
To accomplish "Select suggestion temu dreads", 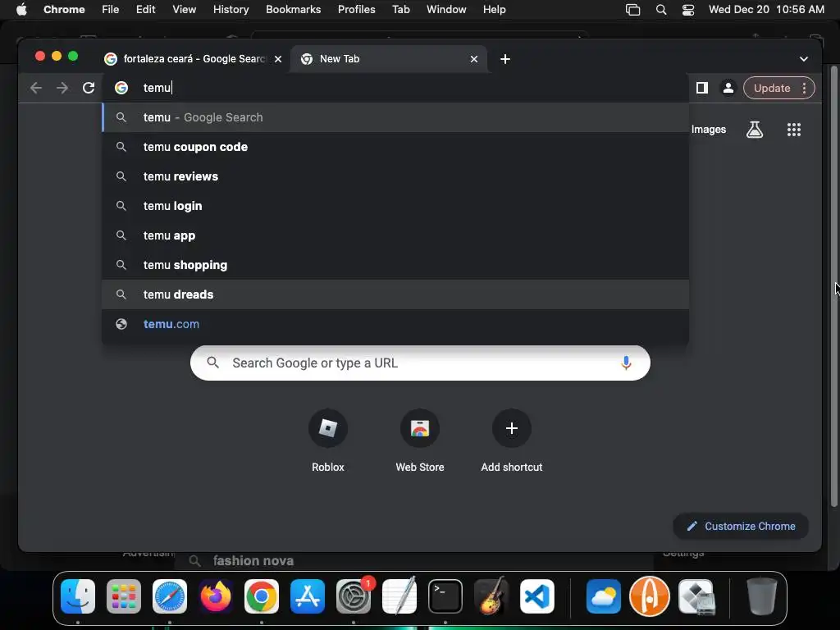I will [395, 294].
